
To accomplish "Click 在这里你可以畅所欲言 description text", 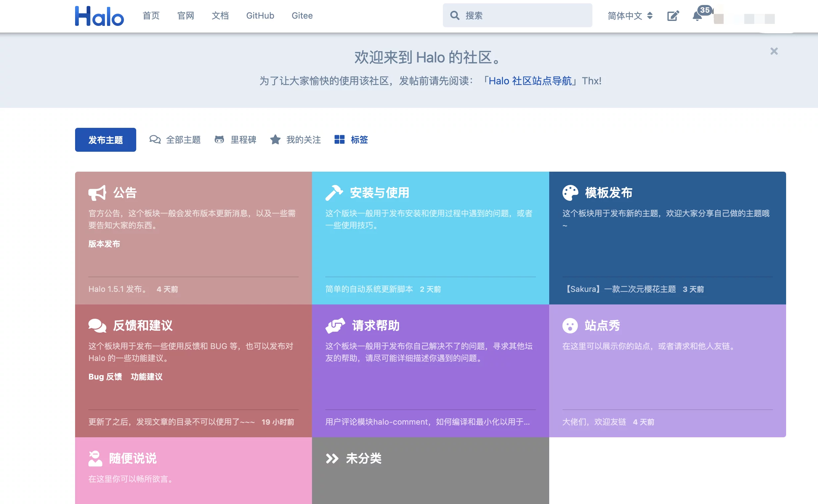I will tap(132, 479).
